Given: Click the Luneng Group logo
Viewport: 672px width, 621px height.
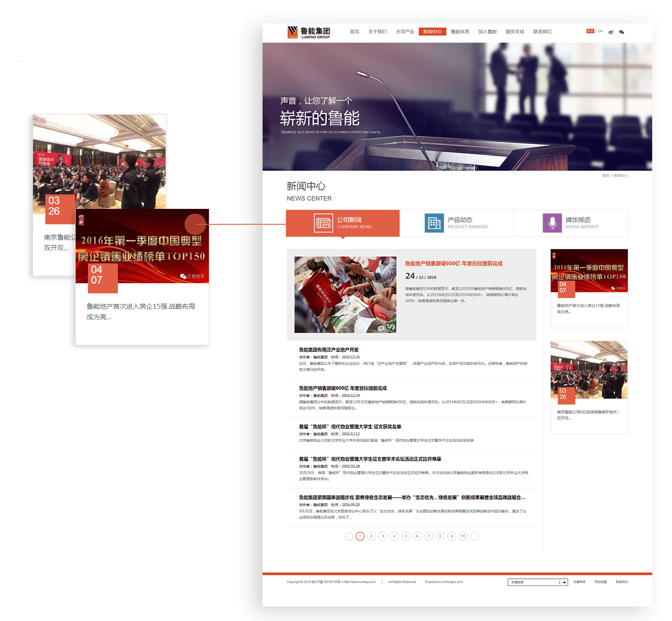Looking at the screenshot, I should point(308,32).
